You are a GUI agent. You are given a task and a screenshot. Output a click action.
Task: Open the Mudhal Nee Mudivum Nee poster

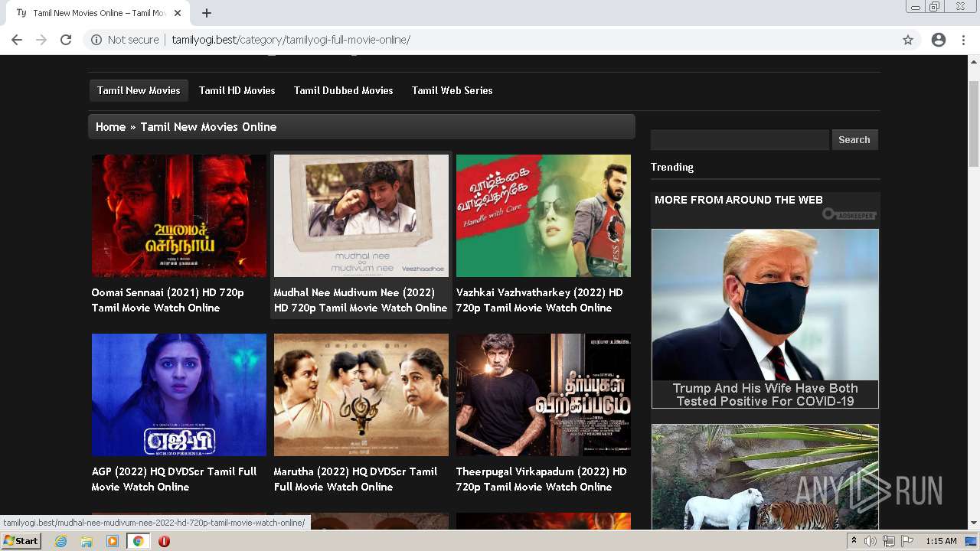click(361, 216)
